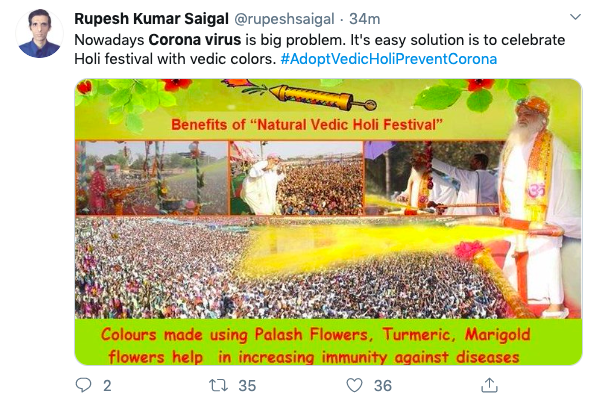Show the 36 likes count
598x404 pixels.
coord(383,386)
